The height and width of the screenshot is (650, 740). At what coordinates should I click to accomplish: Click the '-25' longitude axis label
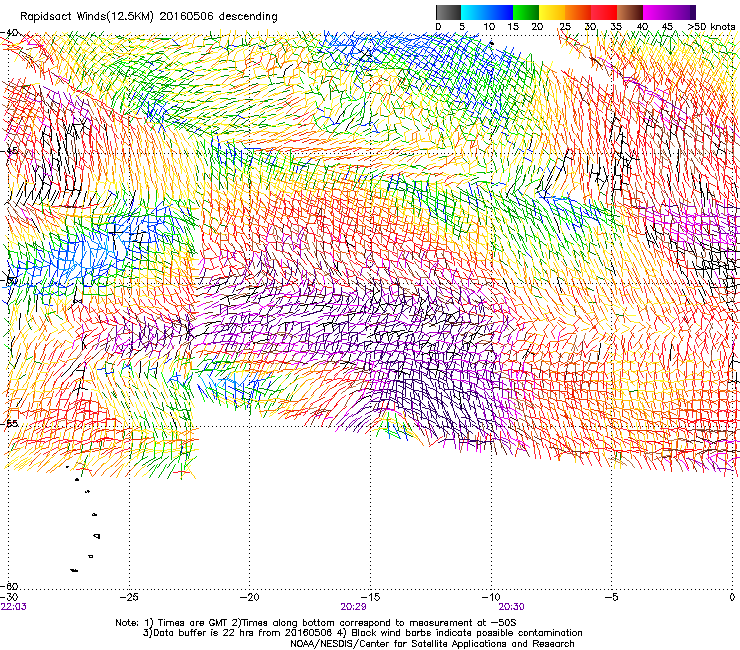click(x=129, y=597)
